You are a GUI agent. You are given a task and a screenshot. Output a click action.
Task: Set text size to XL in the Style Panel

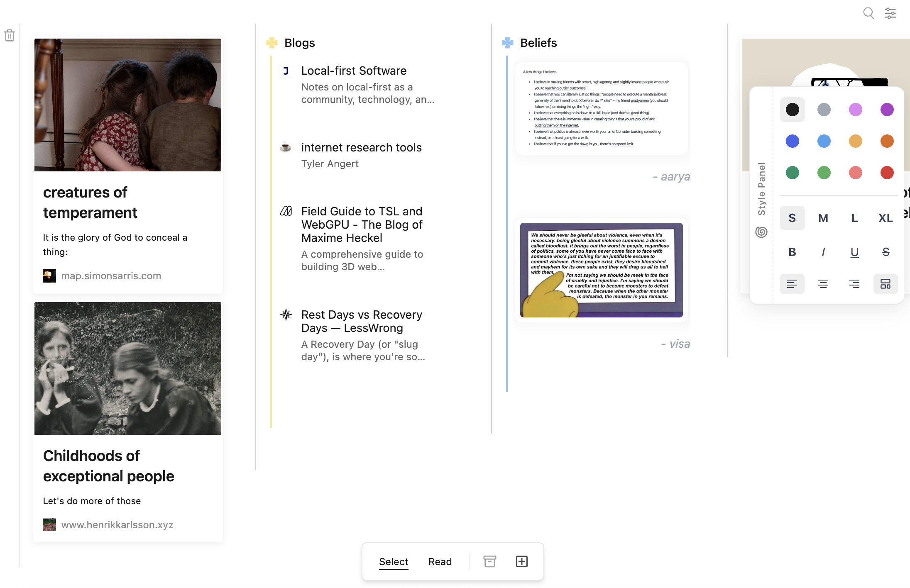(886, 218)
